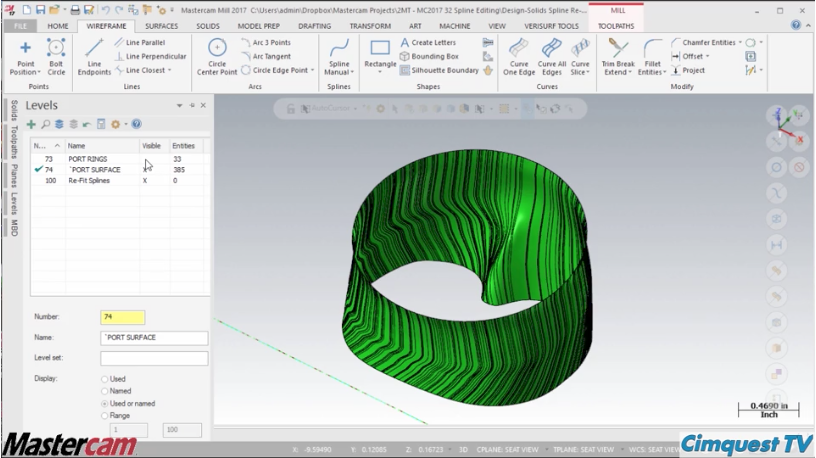Image resolution: width=816 pixels, height=458 pixels.
Task: Open the Create Letters tool
Action: (428, 43)
